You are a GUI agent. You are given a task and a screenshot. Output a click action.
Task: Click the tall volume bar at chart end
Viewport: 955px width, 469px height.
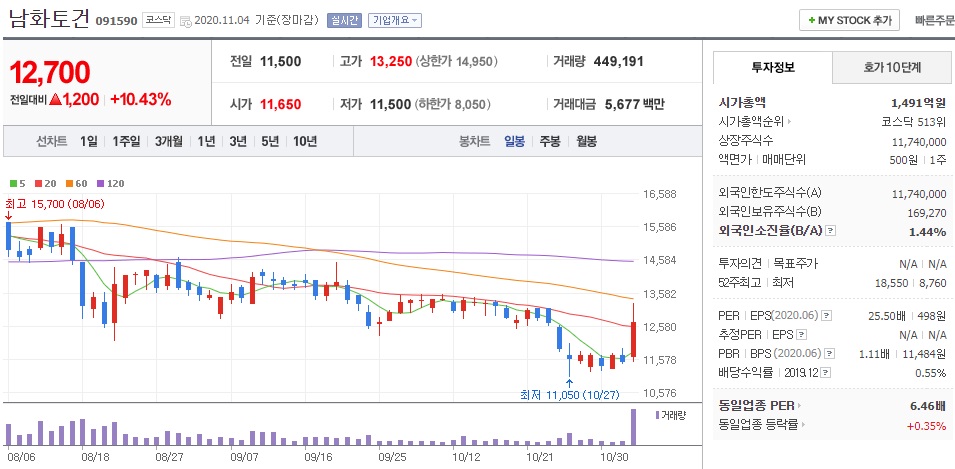[x=633, y=427]
